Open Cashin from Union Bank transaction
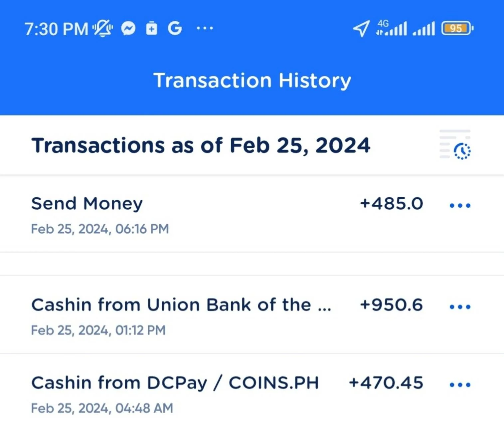This screenshot has width=504, height=426. point(252,315)
